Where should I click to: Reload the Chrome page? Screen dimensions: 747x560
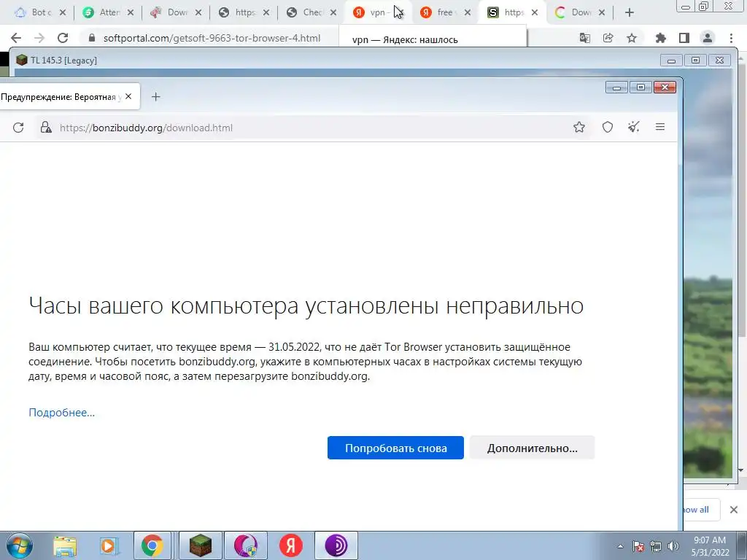pyautogui.click(x=63, y=38)
